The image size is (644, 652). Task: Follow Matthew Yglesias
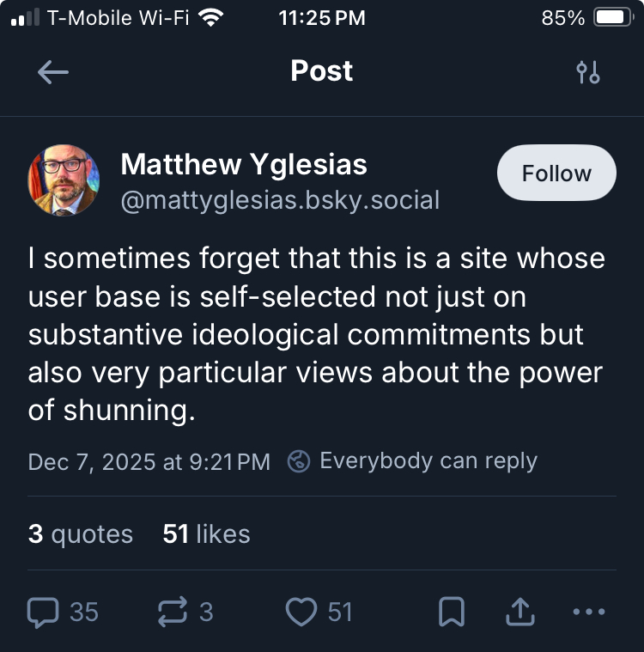point(556,174)
